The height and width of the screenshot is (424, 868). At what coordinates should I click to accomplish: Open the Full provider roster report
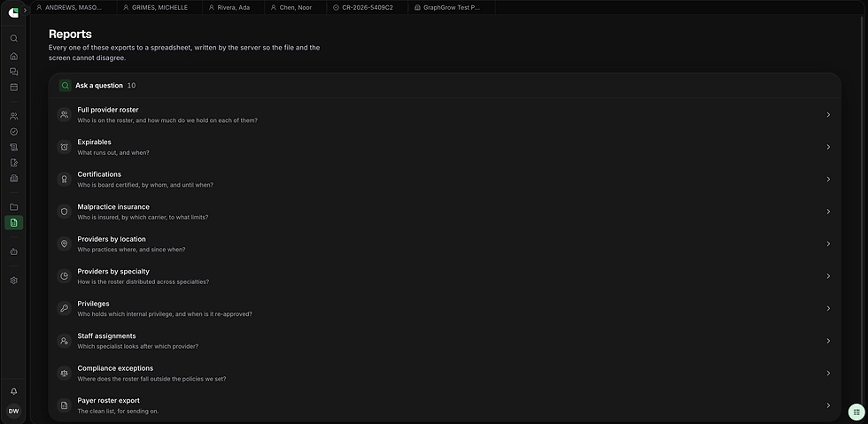click(x=445, y=114)
